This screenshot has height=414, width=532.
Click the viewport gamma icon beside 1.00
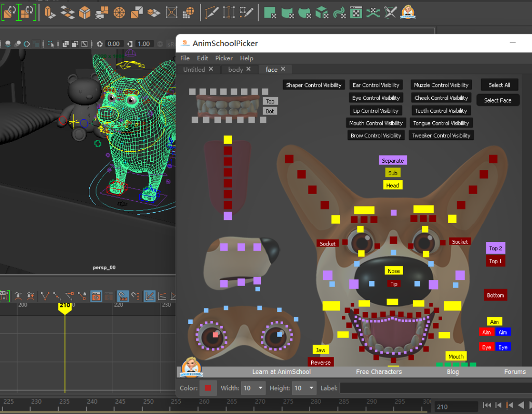(x=130, y=44)
